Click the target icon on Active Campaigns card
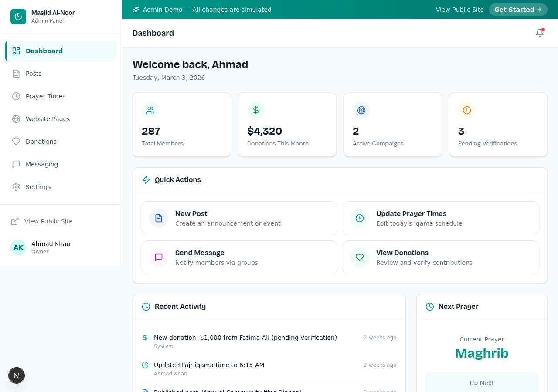The image size is (558, 392). pos(361,110)
